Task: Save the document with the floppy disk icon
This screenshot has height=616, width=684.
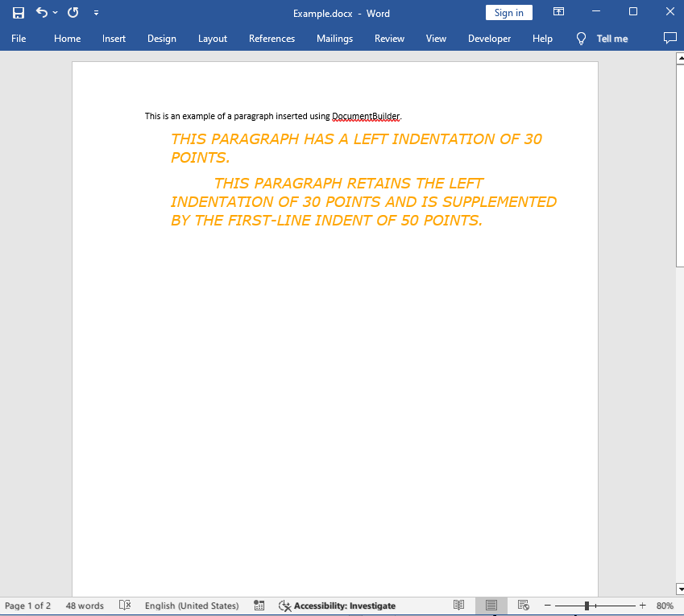Action: click(19, 13)
